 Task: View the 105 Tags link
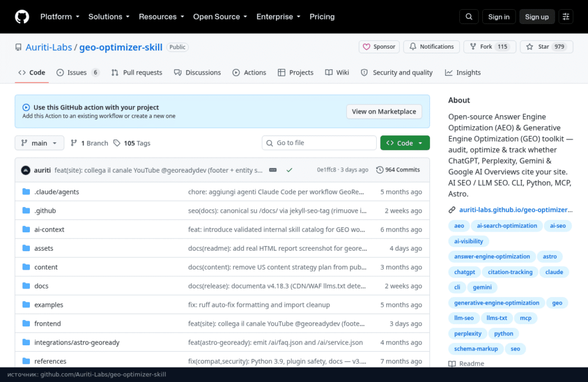click(x=132, y=143)
